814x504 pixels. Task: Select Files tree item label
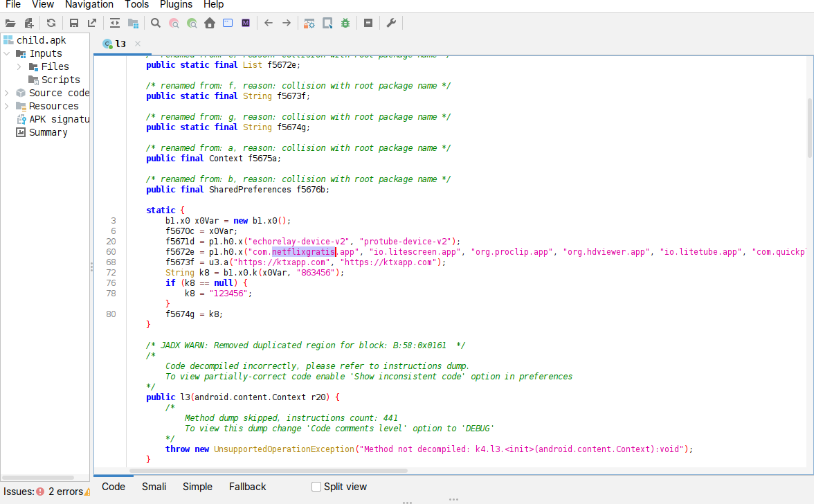[55, 66]
